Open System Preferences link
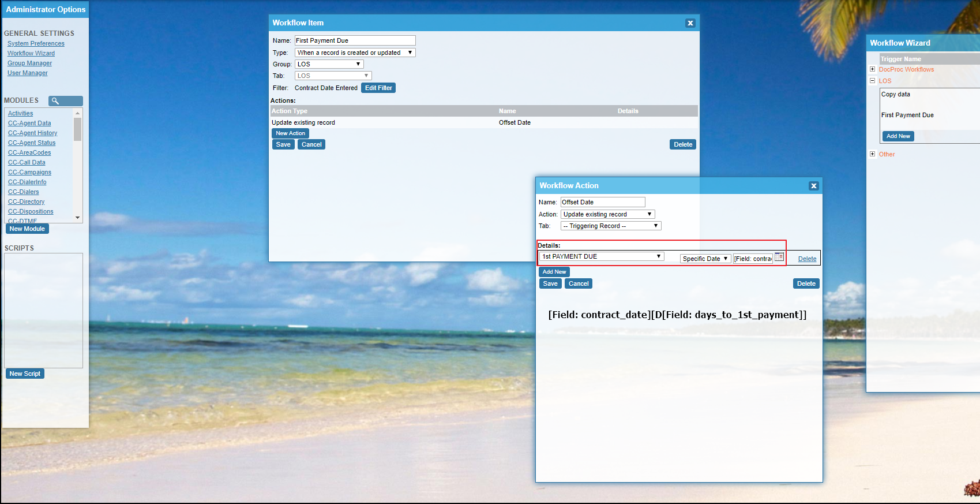The image size is (980, 504). 36,43
